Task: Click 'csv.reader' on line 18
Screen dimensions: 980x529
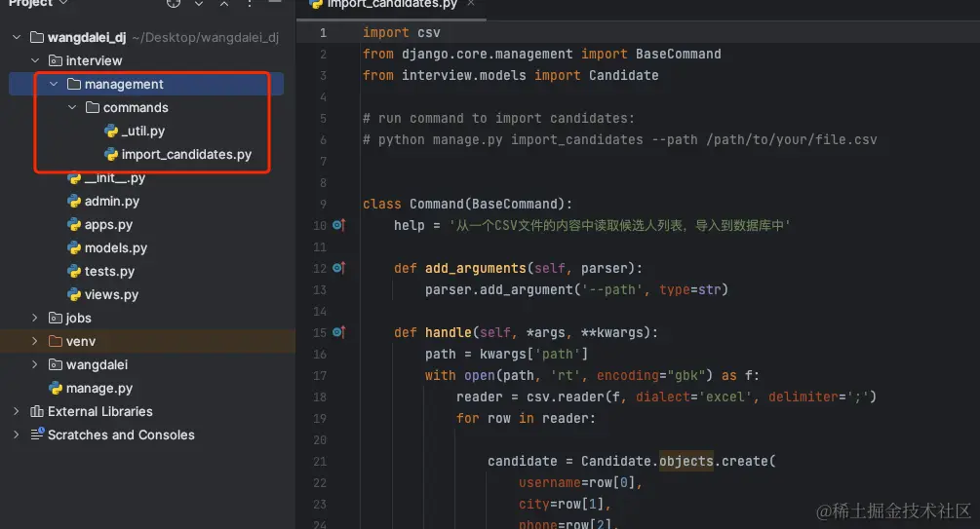Action: (565, 397)
